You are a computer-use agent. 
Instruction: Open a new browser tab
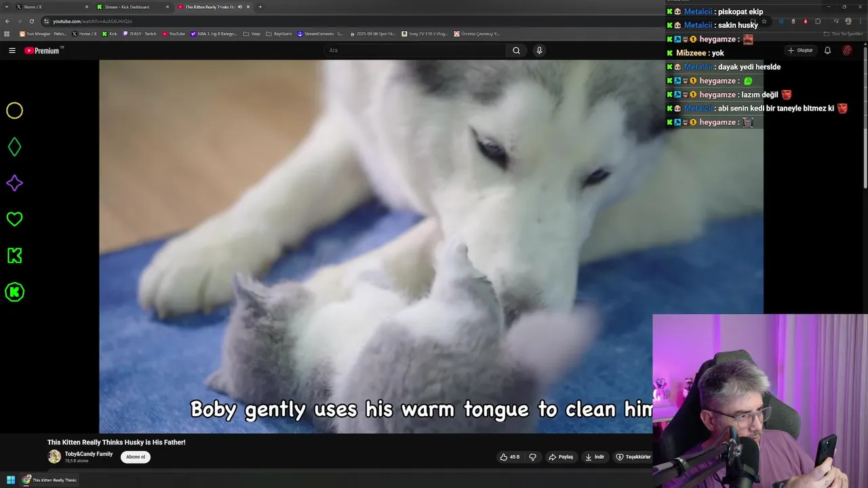(x=260, y=7)
